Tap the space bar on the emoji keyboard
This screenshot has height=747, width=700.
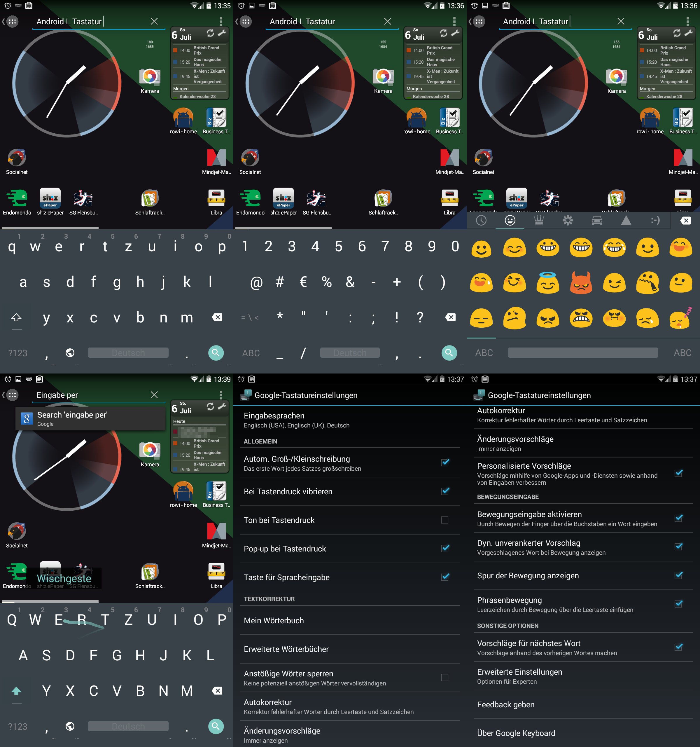pyautogui.click(x=583, y=352)
